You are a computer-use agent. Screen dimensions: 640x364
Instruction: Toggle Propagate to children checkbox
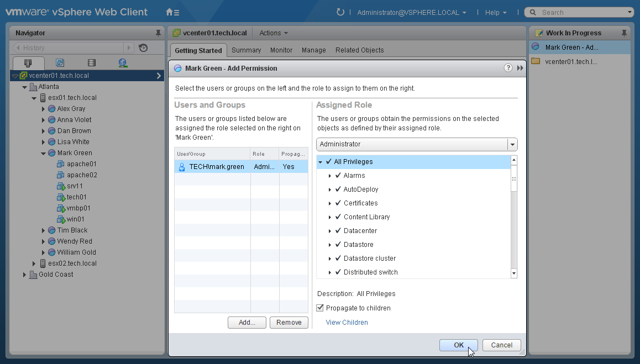click(x=320, y=308)
